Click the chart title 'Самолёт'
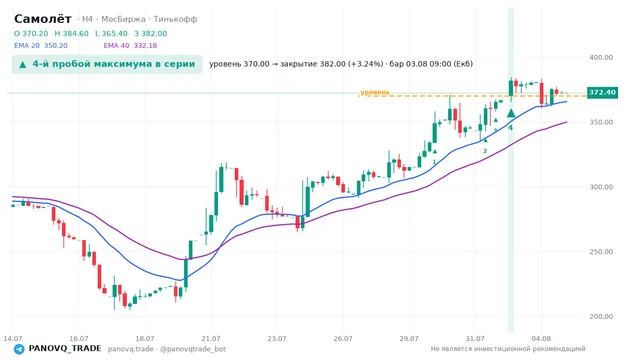 [x=42, y=19]
